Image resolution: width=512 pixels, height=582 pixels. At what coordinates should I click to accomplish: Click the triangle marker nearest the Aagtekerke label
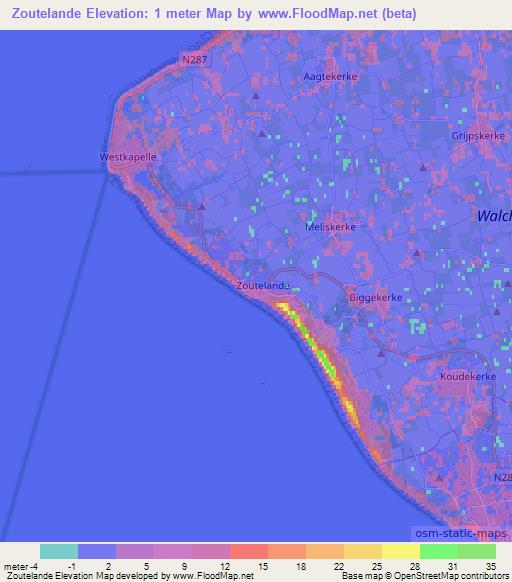255,96
